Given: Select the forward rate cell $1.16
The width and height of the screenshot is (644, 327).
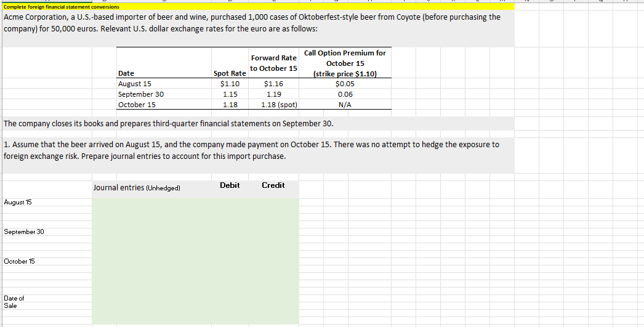Looking at the screenshot, I should click(273, 84).
